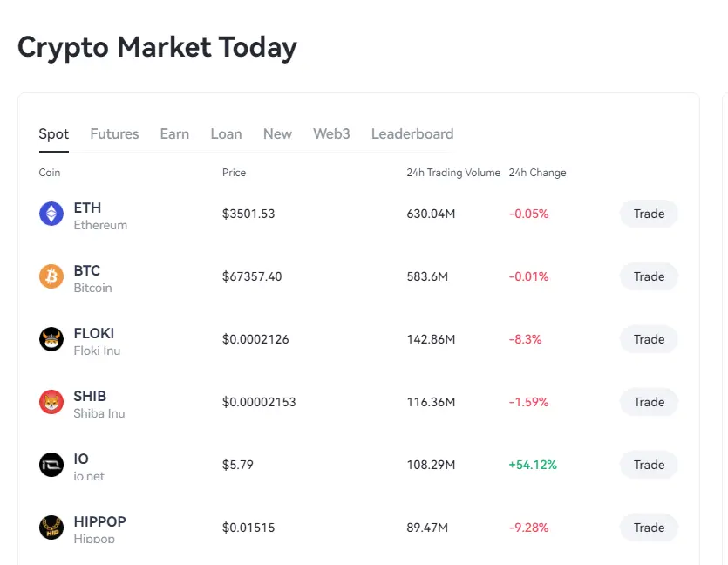Click the 24h Change column header
The height and width of the screenshot is (565, 728).
[537, 173]
